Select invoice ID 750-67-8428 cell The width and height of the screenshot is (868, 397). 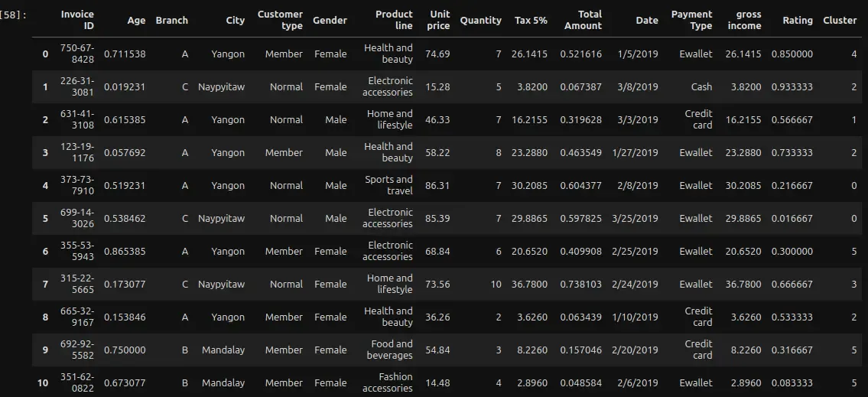[x=77, y=54]
